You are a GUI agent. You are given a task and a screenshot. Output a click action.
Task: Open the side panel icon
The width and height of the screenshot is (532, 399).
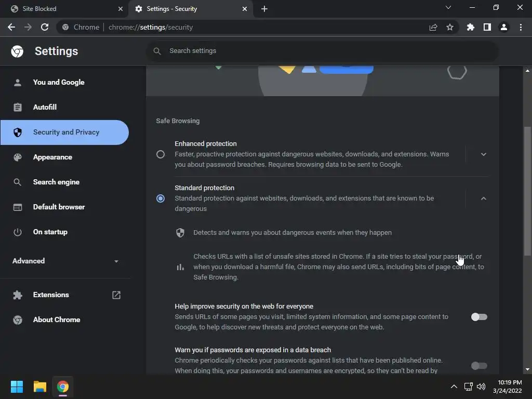click(487, 27)
